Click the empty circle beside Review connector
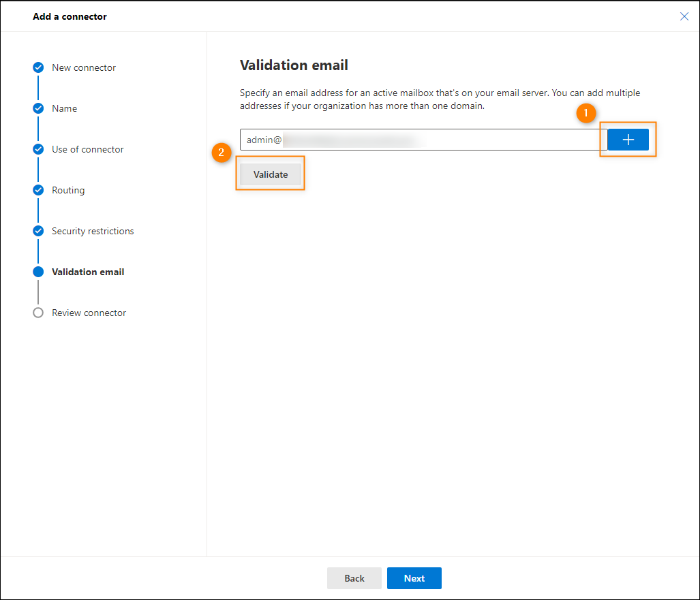The image size is (700, 600). (38, 313)
